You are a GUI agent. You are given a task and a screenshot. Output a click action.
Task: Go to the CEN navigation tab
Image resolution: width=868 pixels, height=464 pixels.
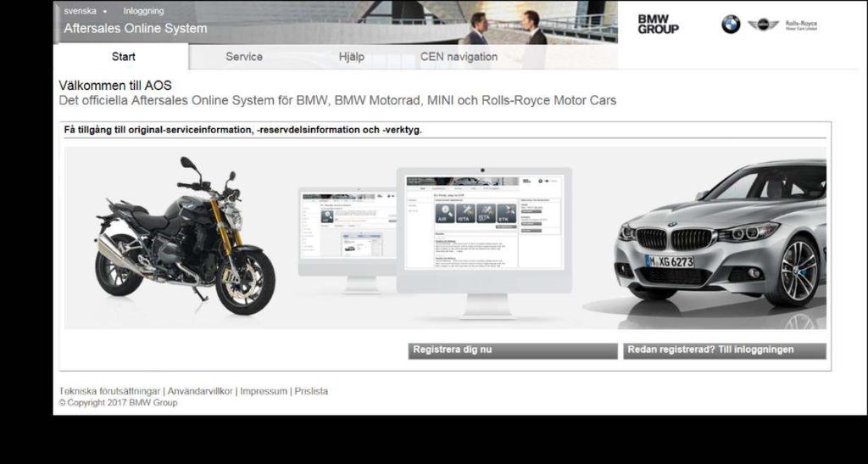click(459, 57)
